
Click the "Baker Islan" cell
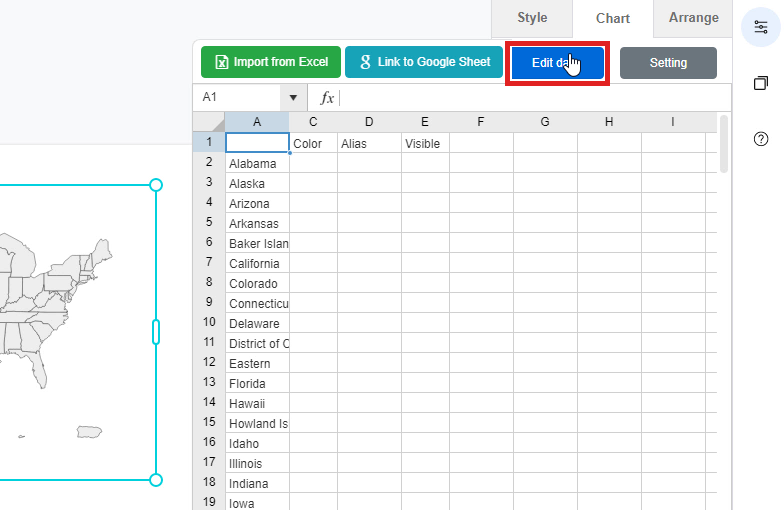[257, 244]
